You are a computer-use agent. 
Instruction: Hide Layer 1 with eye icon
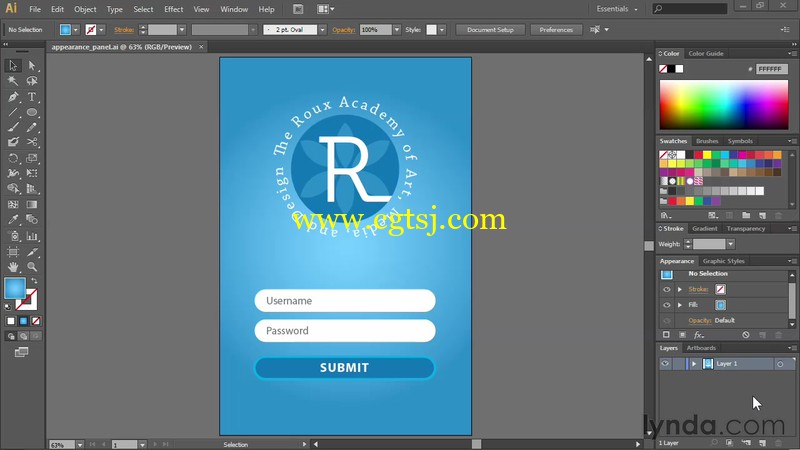[x=665, y=364]
